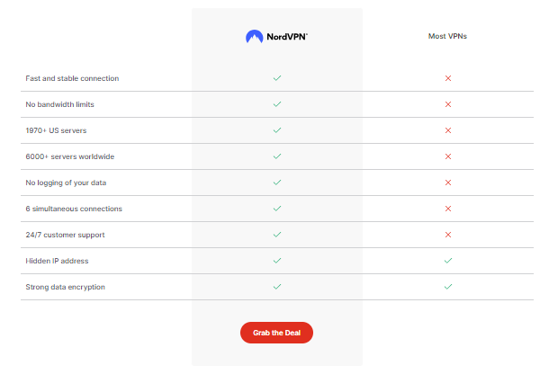The image size is (558, 392).
Task: Click NordVPN checkmark for No bandwidth limits
Action: click(x=277, y=104)
